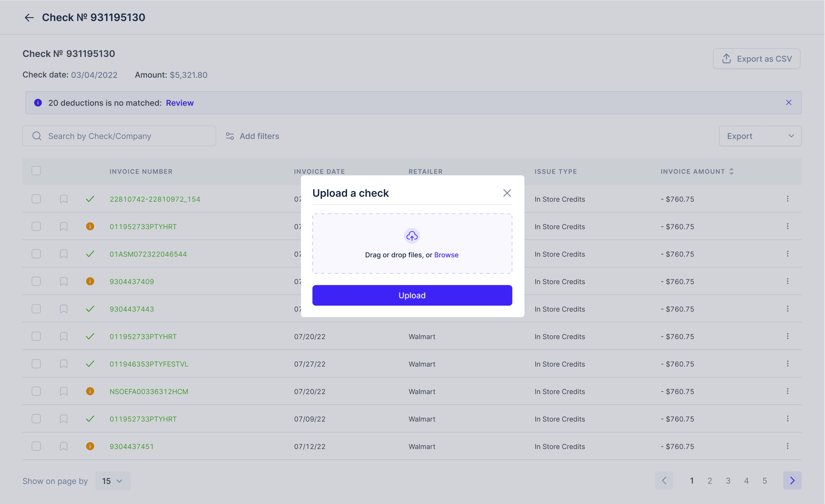Select the checkbox for invoice 011946353PTYFESTVL
The height and width of the screenshot is (504, 825).
point(36,364)
